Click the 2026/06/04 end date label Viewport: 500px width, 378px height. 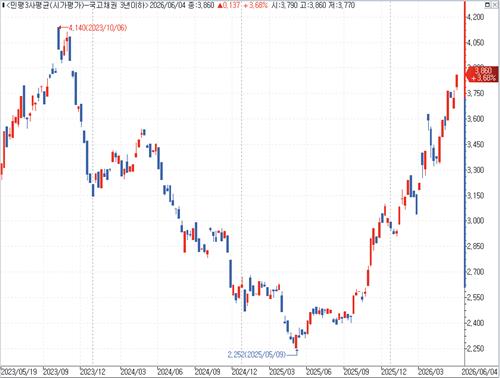pyautogui.click(x=479, y=371)
